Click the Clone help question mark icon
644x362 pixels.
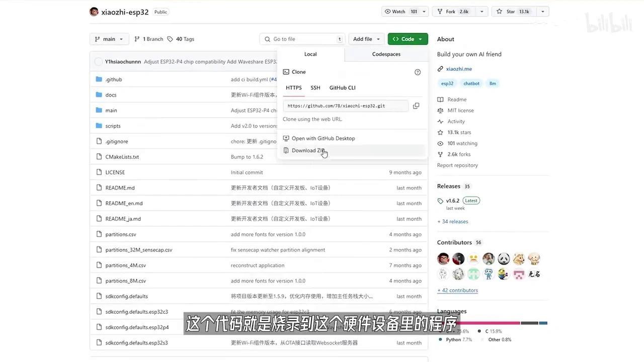tap(418, 72)
